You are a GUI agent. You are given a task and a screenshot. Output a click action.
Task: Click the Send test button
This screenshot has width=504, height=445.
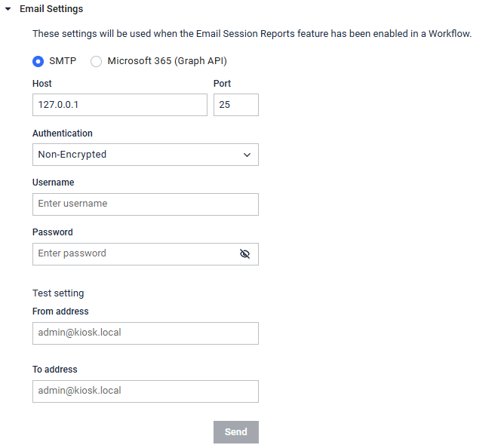236,432
